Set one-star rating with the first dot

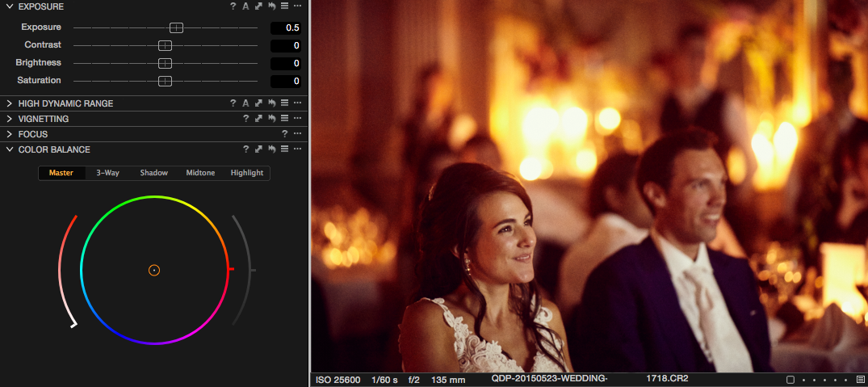[x=804, y=380]
